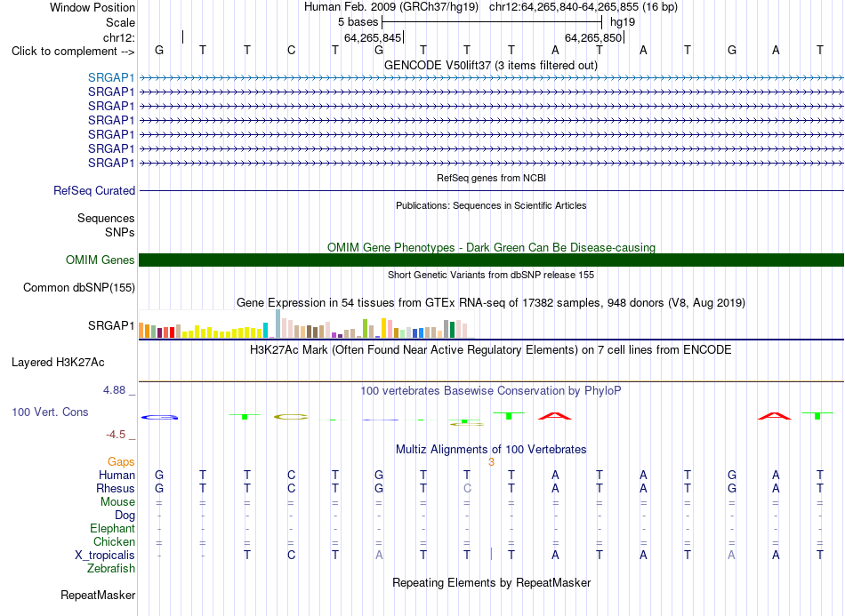The height and width of the screenshot is (616, 845).
Task: Click the Dog species label
Action: coord(125,516)
